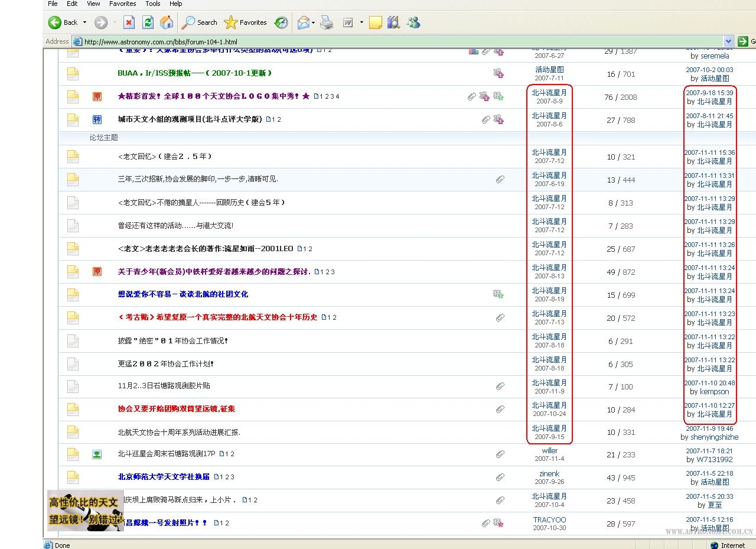Open the Favorites menu
The image size is (756, 549).
(123, 4)
